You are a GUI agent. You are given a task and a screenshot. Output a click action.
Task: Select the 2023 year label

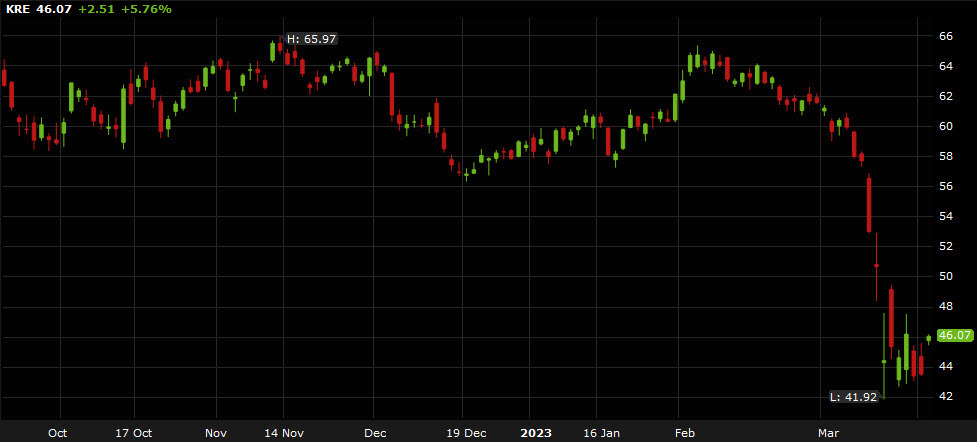tap(535, 433)
